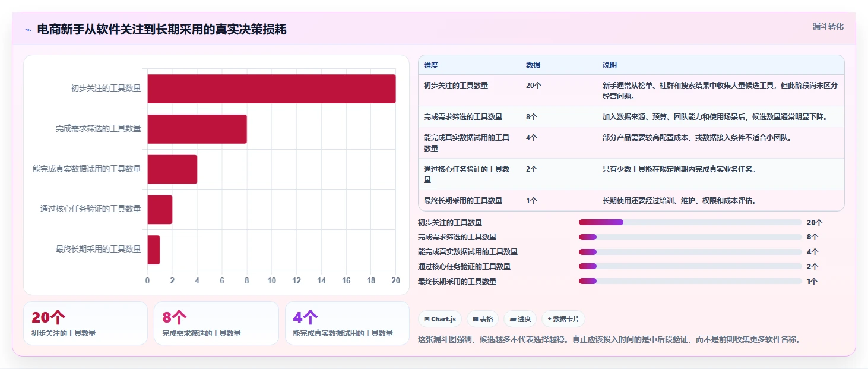
Task: Click the 表格 tag chip
Action: coord(483,319)
